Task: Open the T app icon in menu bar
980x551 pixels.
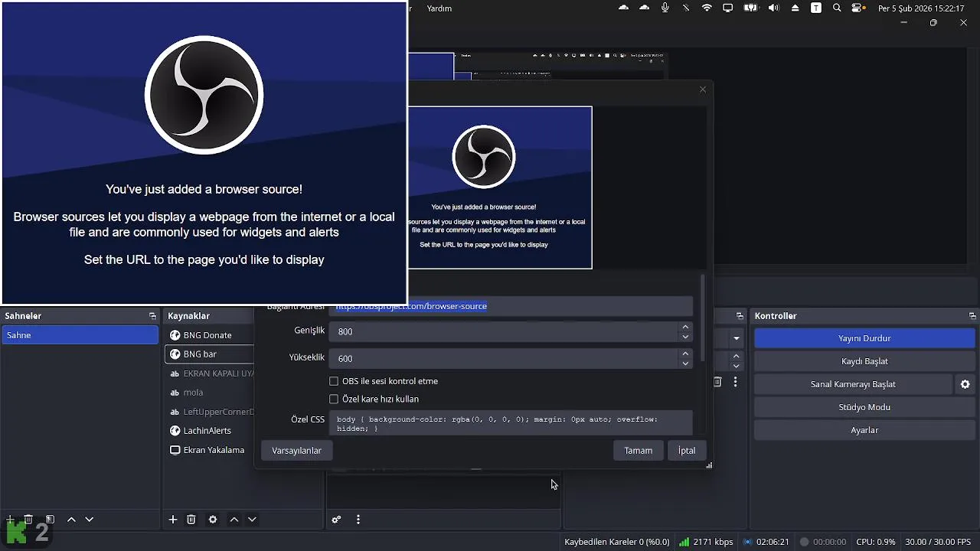Action: [816, 8]
